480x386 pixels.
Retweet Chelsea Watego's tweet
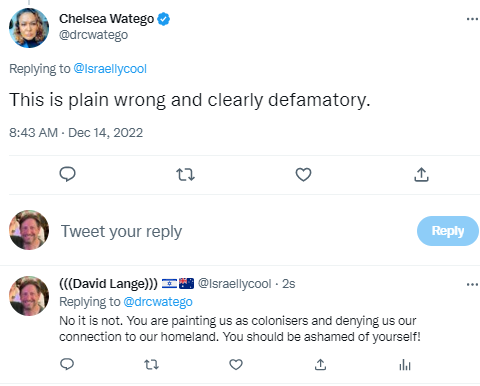tap(185, 174)
